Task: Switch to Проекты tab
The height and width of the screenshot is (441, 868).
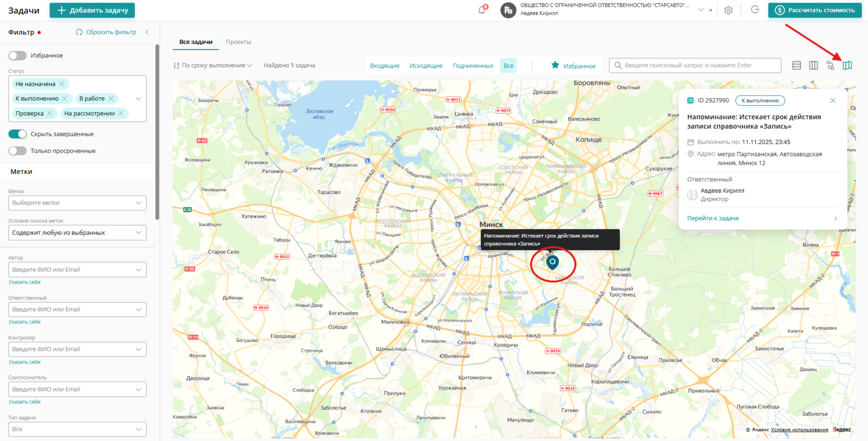Action: coord(238,42)
